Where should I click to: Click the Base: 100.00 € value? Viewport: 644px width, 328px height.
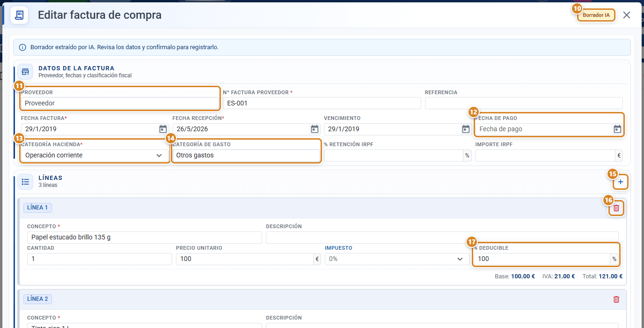click(x=515, y=276)
